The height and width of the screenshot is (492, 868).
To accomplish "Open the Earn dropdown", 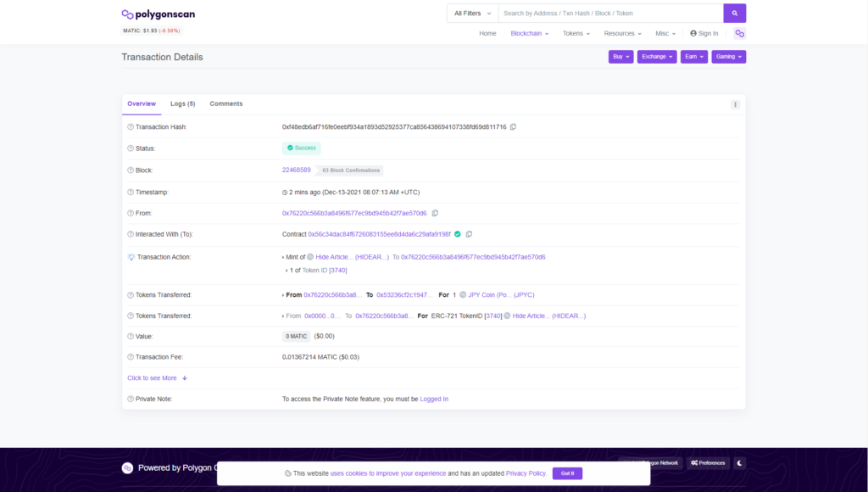I will (x=694, y=57).
